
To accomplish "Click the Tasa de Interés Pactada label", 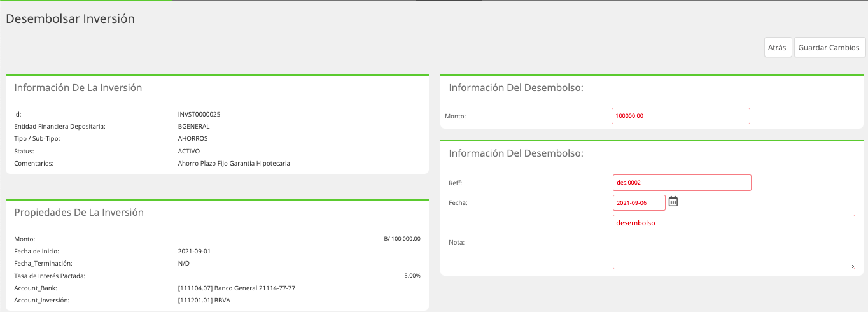I will (50, 276).
